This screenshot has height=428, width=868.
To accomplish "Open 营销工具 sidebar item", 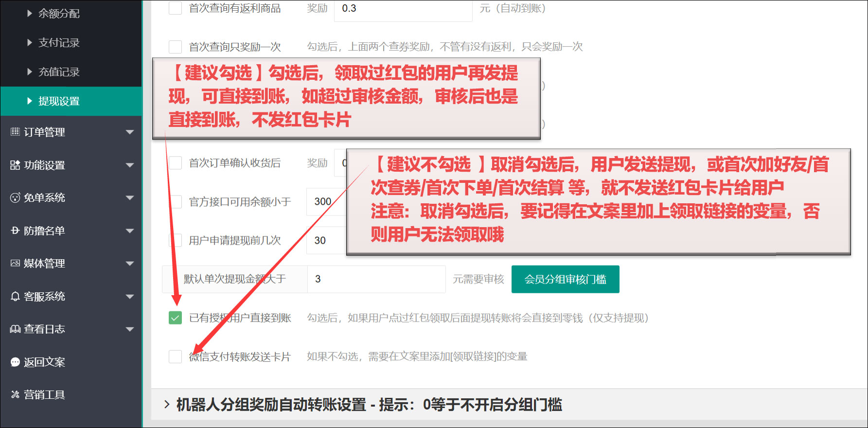I will tap(71, 394).
